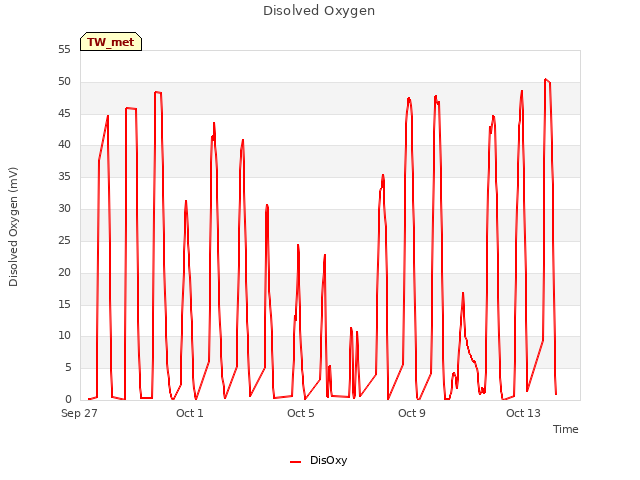The width and height of the screenshot is (640, 480).
Task: Click the highest peak above 50 near Oct 14
Action: (545, 79)
